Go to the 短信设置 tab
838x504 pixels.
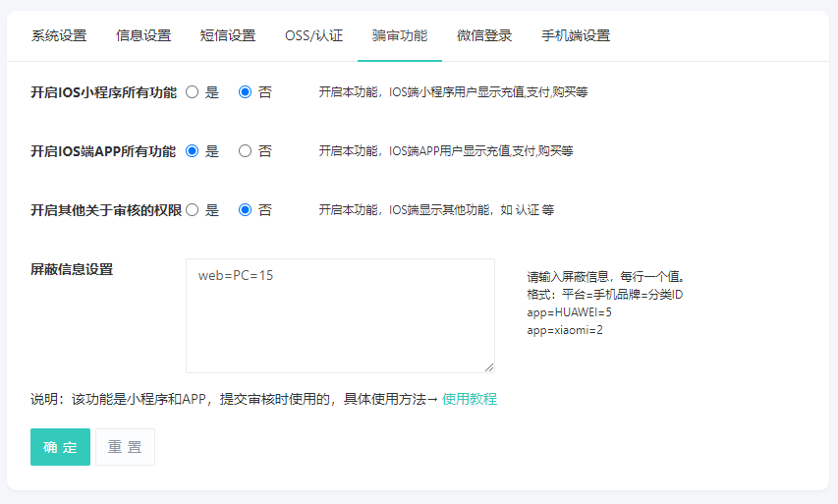click(228, 35)
